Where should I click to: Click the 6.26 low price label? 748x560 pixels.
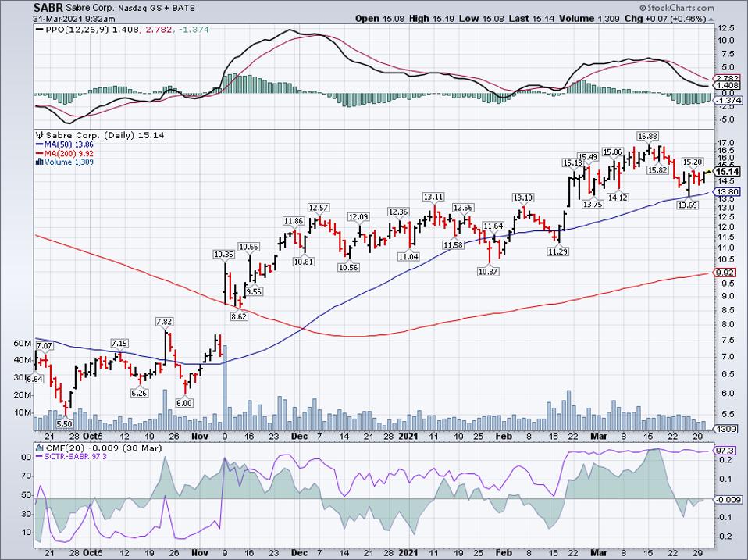click(139, 393)
